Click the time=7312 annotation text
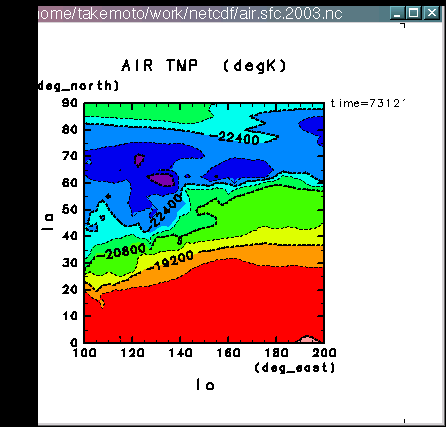Screen dimensions: 446x427 pyautogui.click(x=367, y=103)
